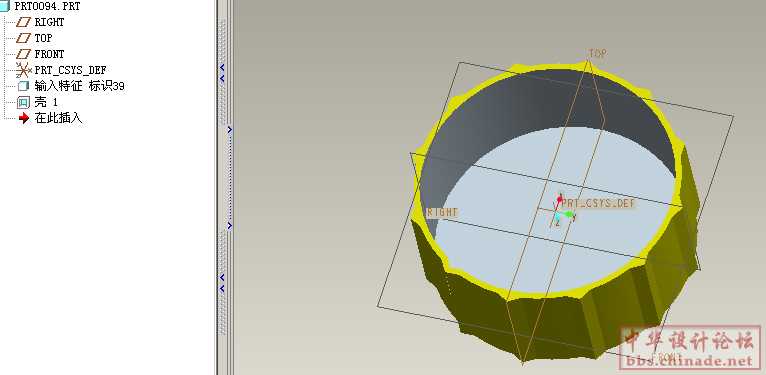766x375 pixels.
Task: Pick the TOP plane tag in viewport
Action: click(597, 53)
